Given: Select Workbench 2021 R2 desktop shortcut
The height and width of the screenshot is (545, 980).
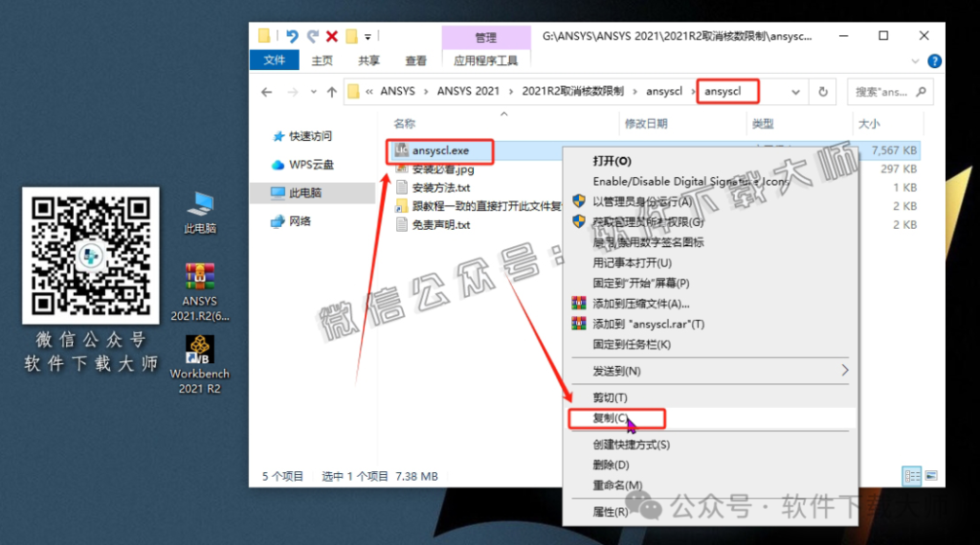Looking at the screenshot, I should [x=200, y=365].
